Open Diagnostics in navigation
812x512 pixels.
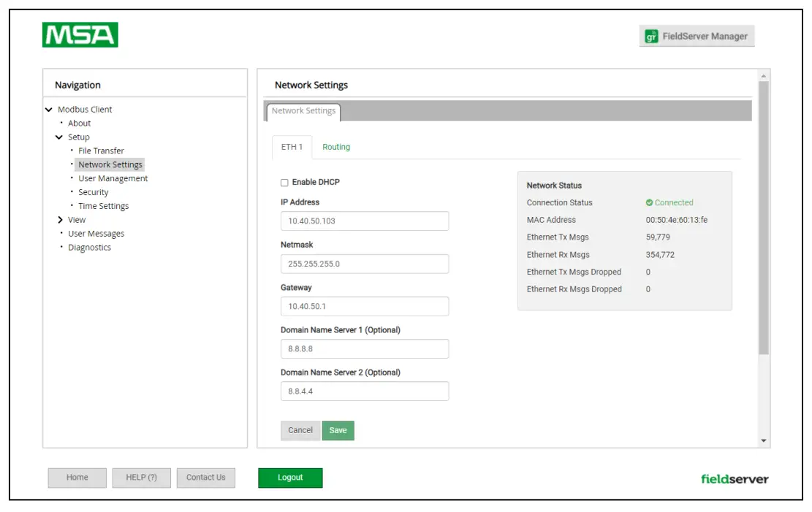coord(90,248)
